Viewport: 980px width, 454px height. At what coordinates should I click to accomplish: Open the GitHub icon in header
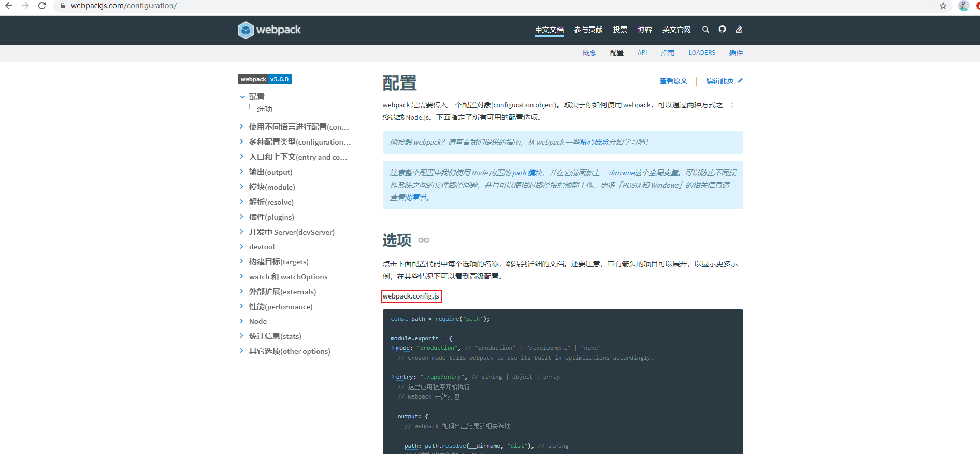tap(722, 30)
